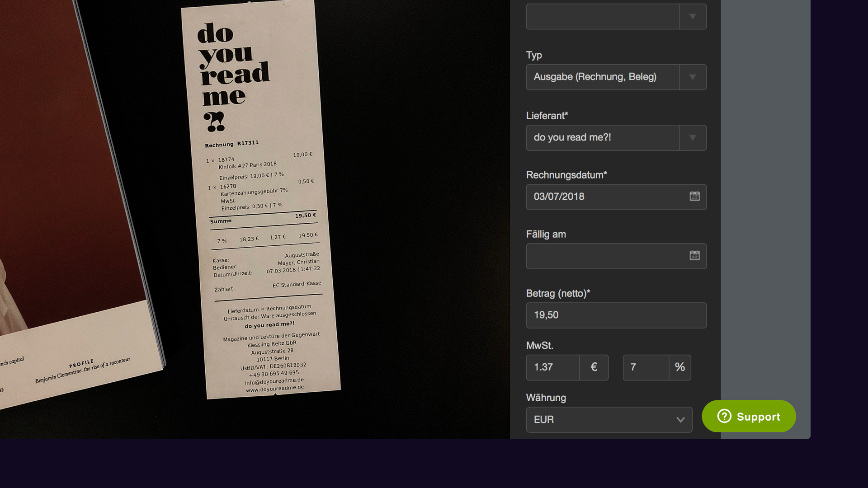This screenshot has width=868, height=488.
Task: Click the Typ field 'Ausgabe (Rechnung, Beleg)'
Action: click(x=603, y=77)
